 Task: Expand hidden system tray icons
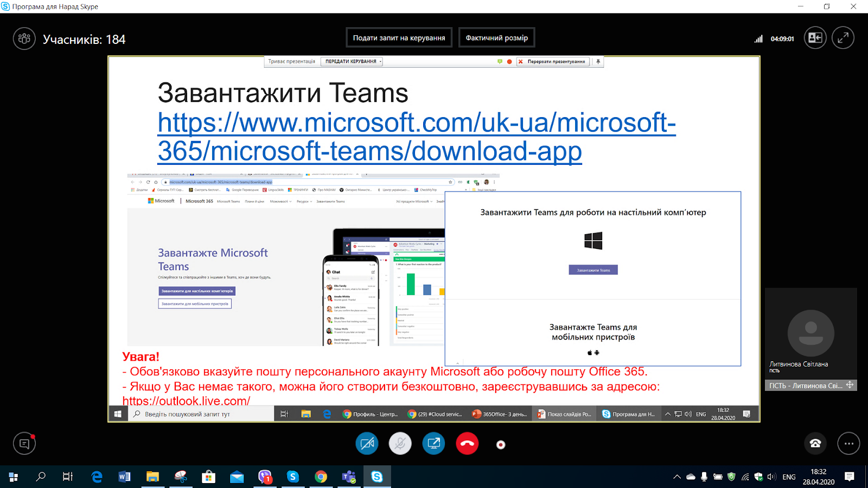tap(677, 477)
